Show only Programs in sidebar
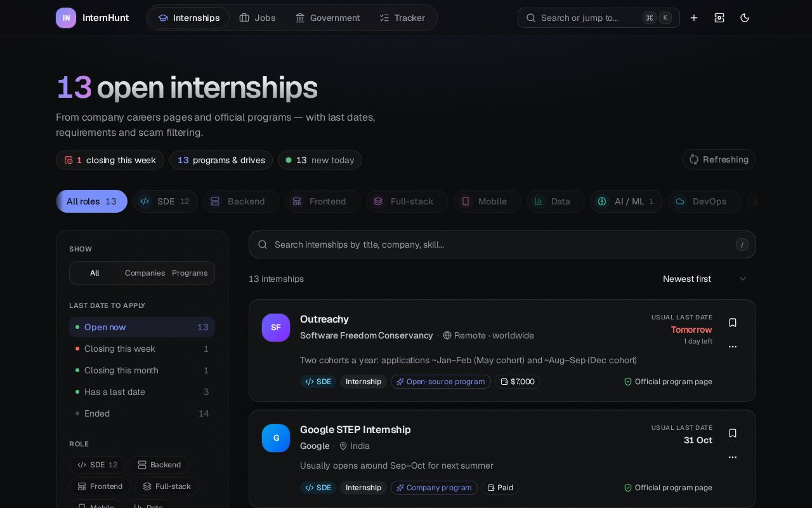Viewport: 812px width, 508px height. (190, 273)
